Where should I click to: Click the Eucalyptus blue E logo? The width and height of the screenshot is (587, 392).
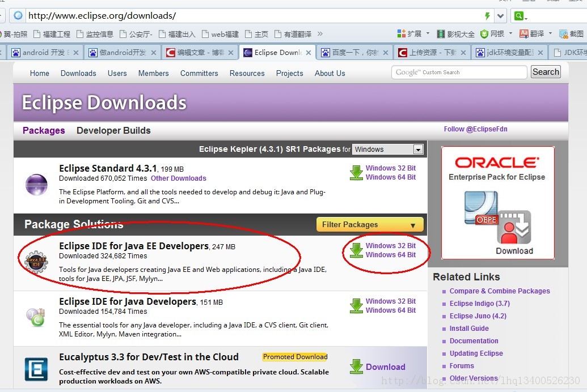coord(36,369)
